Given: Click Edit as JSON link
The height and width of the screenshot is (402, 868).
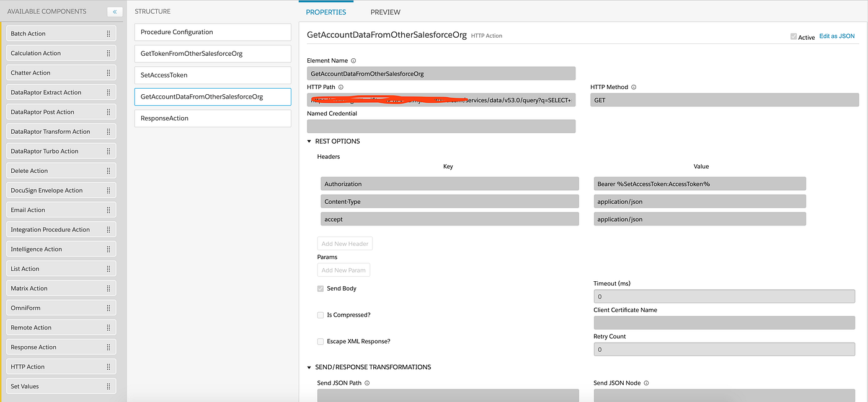Looking at the screenshot, I should (x=837, y=37).
